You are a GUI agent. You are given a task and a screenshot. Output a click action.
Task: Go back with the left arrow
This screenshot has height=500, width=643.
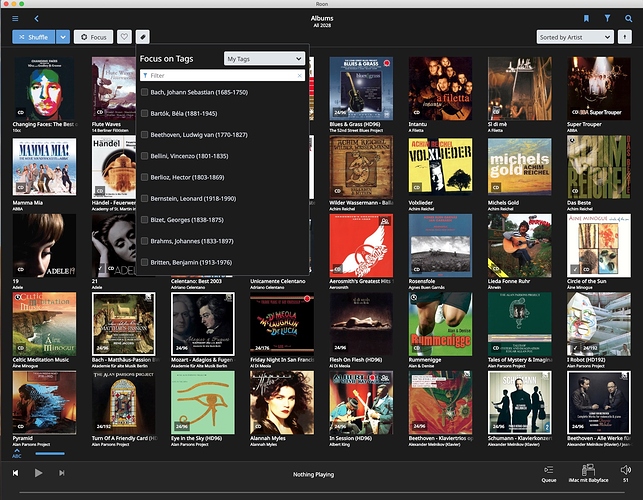(x=36, y=18)
